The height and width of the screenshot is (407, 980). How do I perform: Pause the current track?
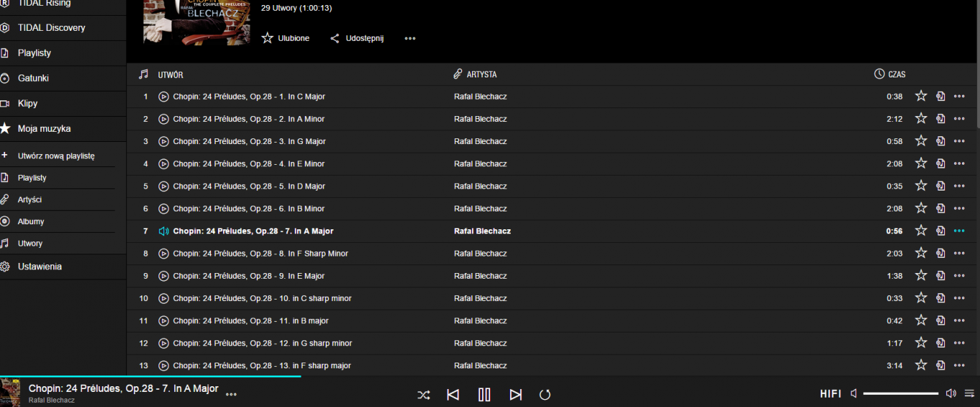(484, 394)
